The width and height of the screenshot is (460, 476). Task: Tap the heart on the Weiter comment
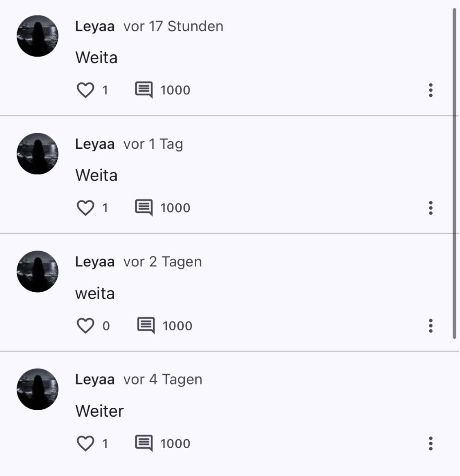[85, 443]
